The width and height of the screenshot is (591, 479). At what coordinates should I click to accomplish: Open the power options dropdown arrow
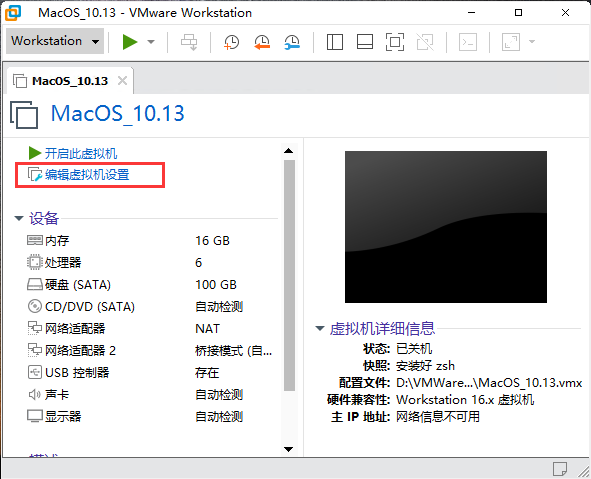click(151, 42)
